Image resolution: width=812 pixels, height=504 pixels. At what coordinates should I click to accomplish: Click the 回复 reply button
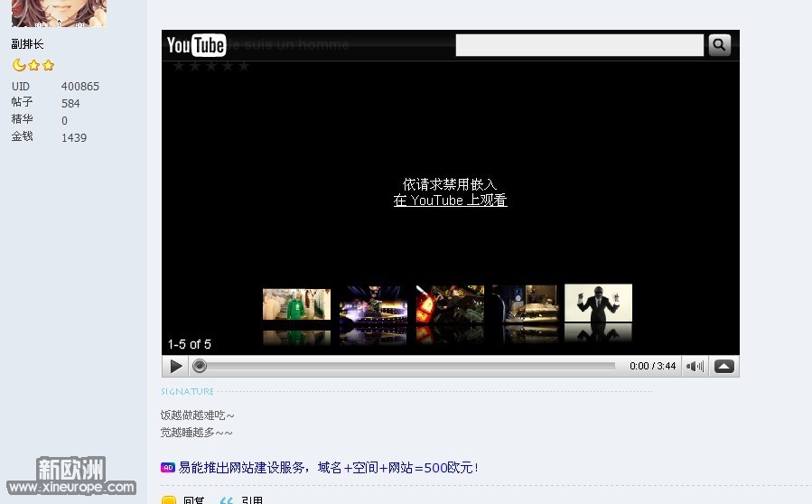(x=193, y=499)
